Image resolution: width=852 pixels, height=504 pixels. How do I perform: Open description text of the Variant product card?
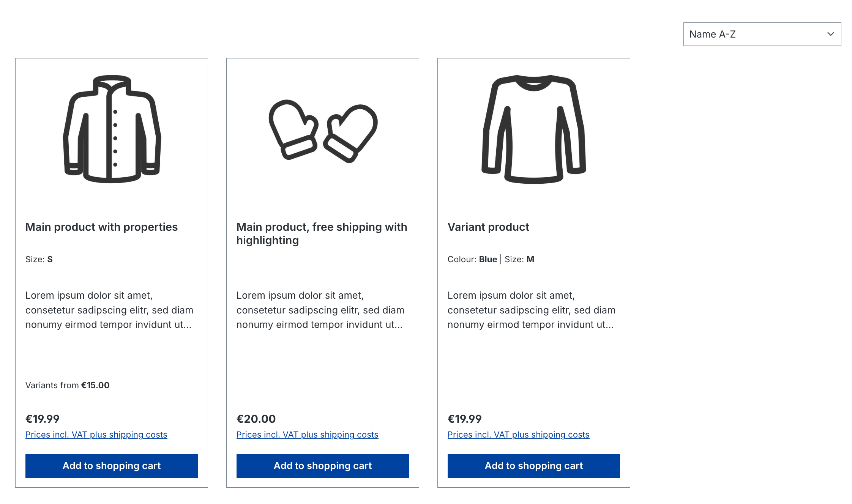tap(532, 310)
